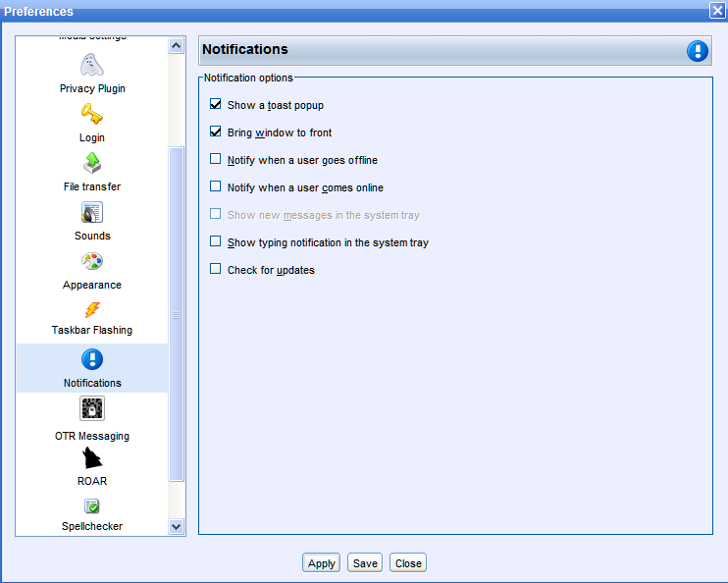Click the sidebar scroll up arrow

[176, 45]
